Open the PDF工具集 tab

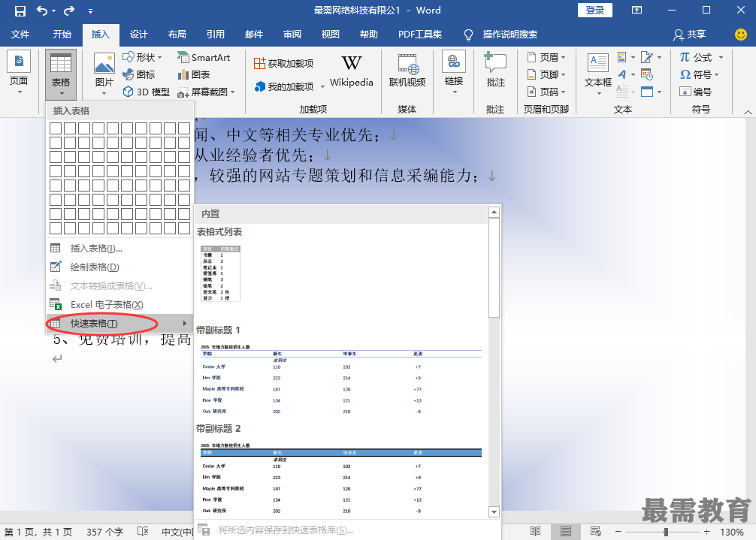click(420, 35)
